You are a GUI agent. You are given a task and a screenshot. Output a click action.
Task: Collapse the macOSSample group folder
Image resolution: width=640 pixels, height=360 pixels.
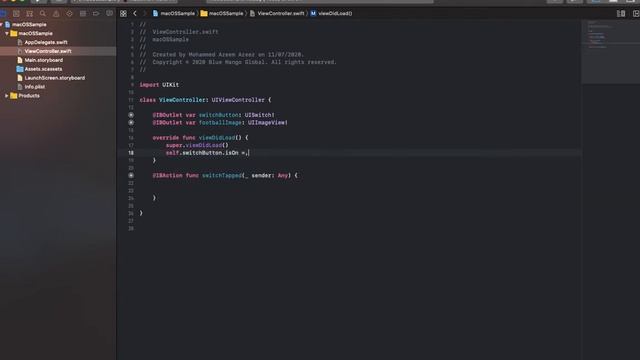(7, 33)
